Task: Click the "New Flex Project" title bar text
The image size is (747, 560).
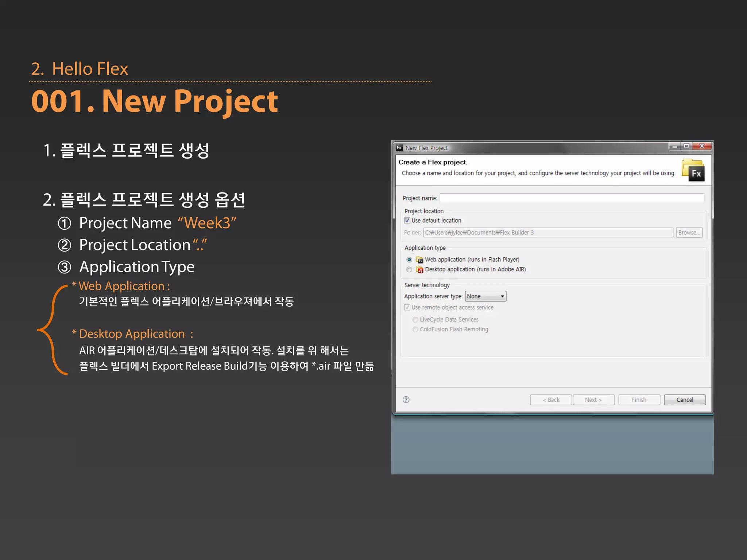Action: click(426, 148)
